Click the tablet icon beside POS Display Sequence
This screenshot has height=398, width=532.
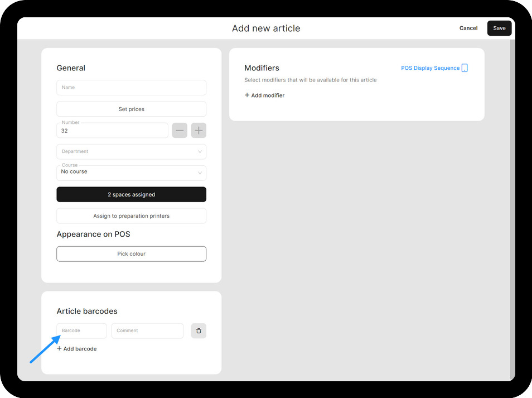(x=465, y=68)
